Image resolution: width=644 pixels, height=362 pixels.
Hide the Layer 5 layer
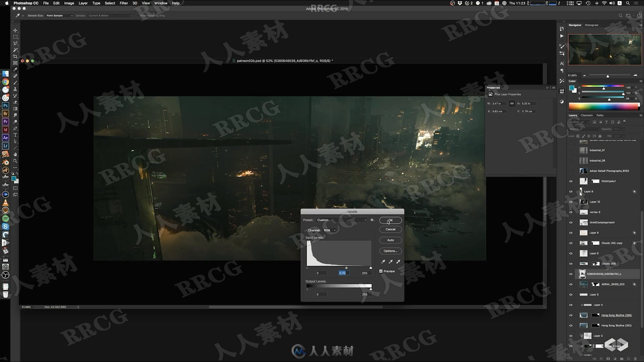[571, 295]
